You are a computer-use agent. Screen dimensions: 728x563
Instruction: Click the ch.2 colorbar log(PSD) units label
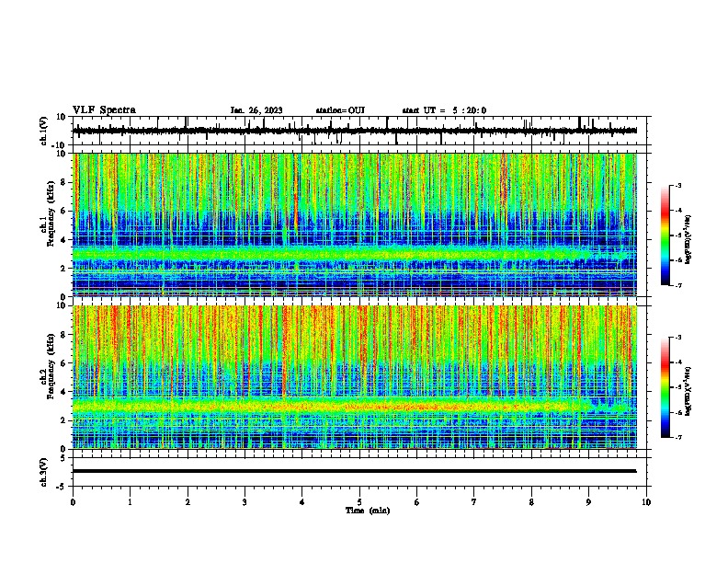688,391
